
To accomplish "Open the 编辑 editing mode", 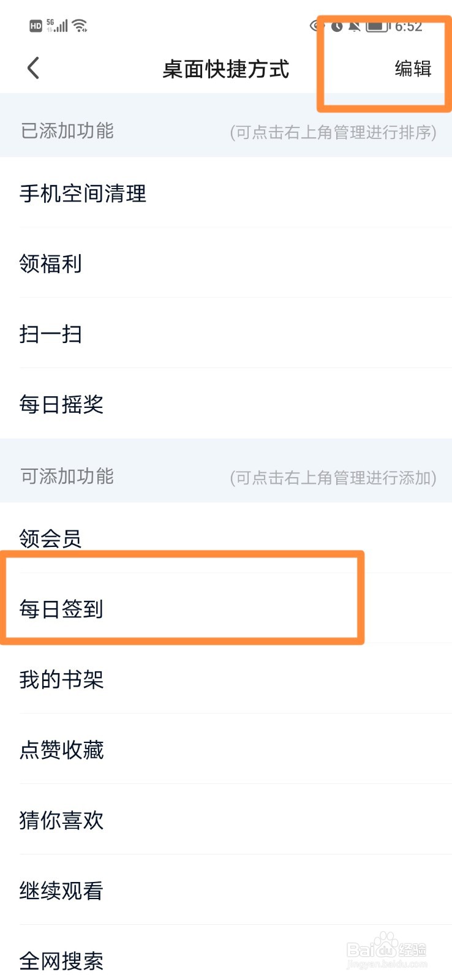I will (413, 69).
